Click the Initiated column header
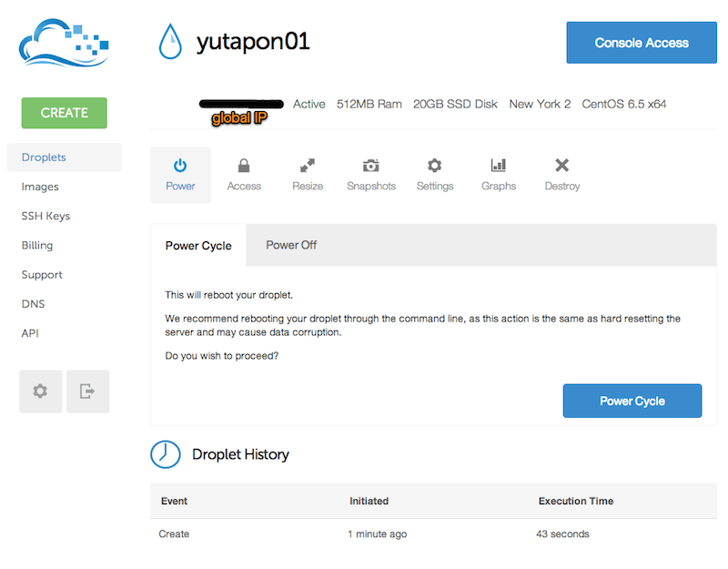728x569 pixels. pos(369,502)
